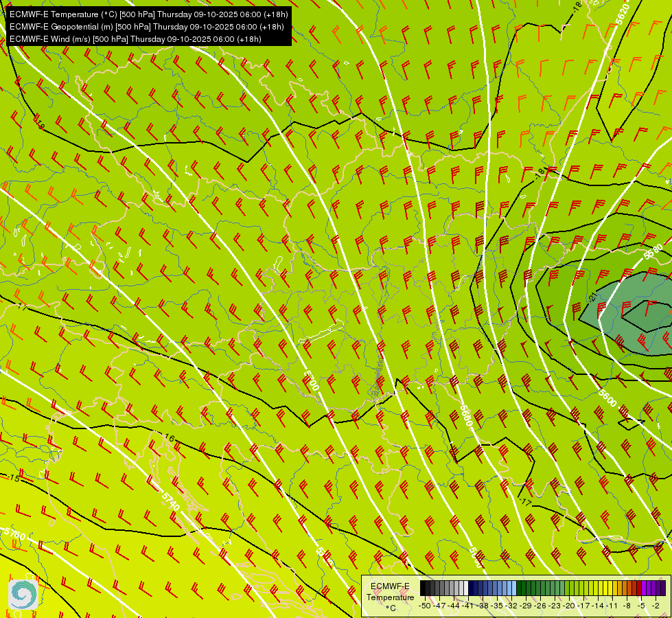672x618 pixels.
Task: Click the dark red colorbar swatch beside the purple segments
Action: 639,588
